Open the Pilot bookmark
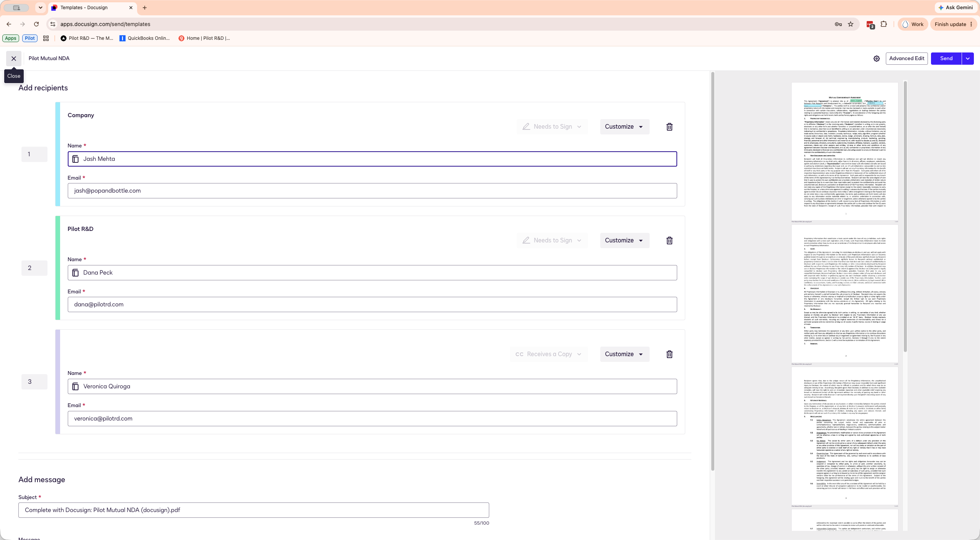The image size is (980, 540). (x=30, y=38)
